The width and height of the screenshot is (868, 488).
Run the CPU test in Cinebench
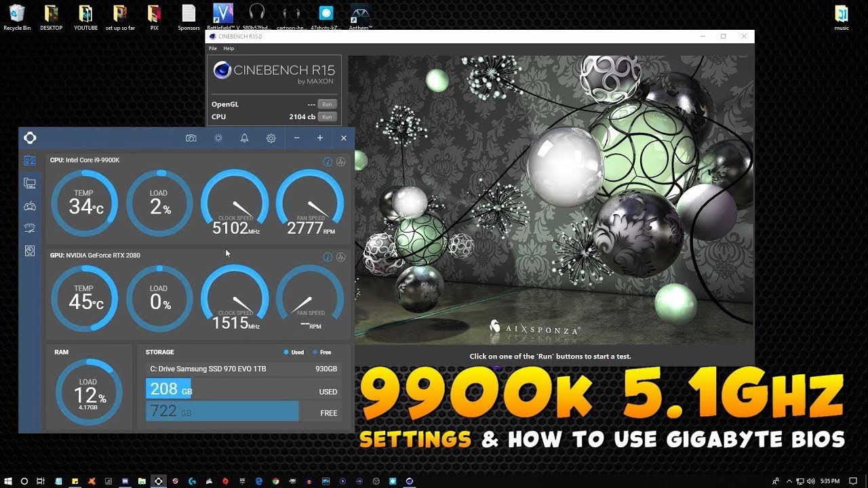[327, 117]
